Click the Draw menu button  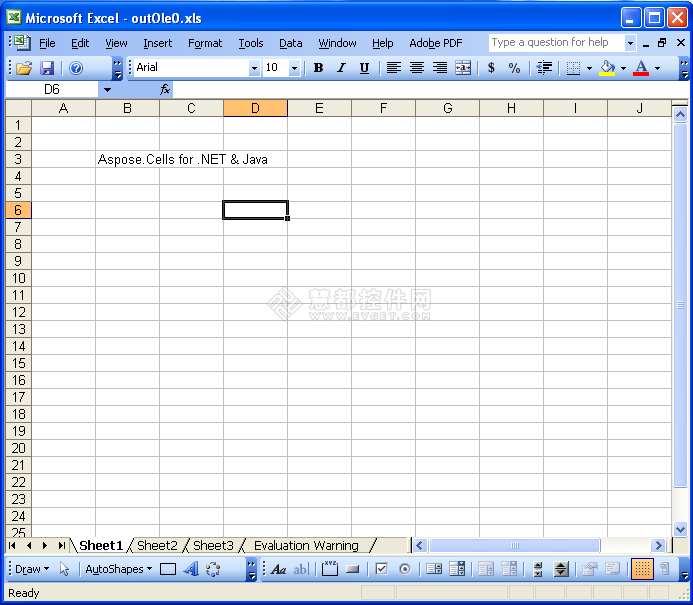point(31,569)
